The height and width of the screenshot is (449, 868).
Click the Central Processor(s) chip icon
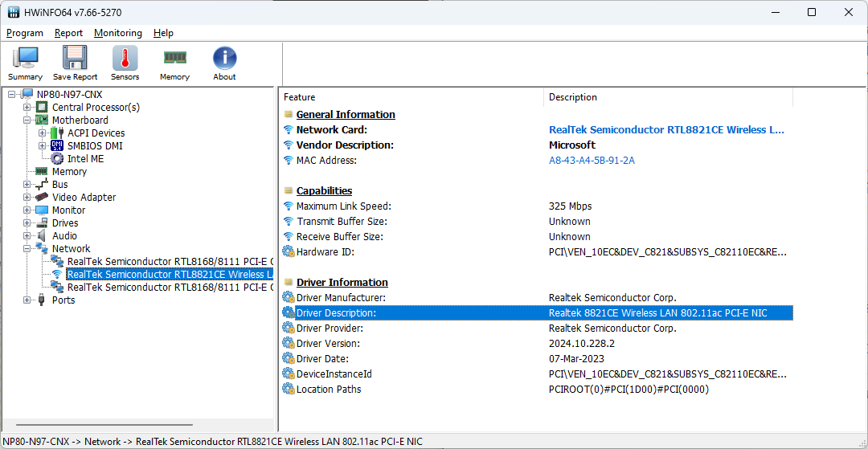(42, 108)
